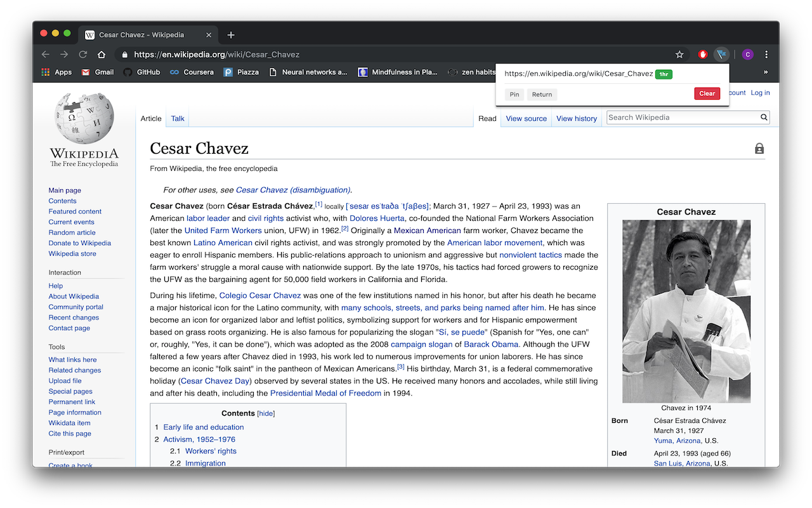Click the Early life and education entry
Screen dimensions: 812x508
pyautogui.click(x=203, y=427)
